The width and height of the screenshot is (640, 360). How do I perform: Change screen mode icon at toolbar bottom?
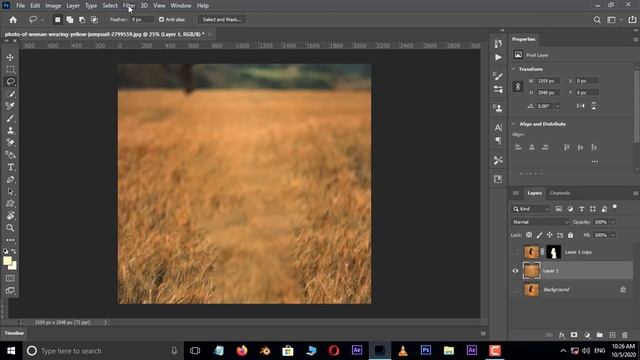(10, 291)
